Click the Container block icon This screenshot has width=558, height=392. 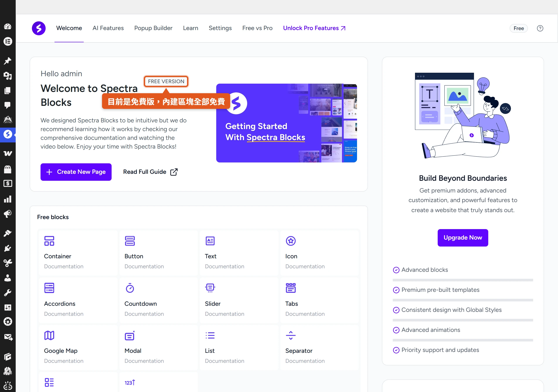click(x=49, y=241)
